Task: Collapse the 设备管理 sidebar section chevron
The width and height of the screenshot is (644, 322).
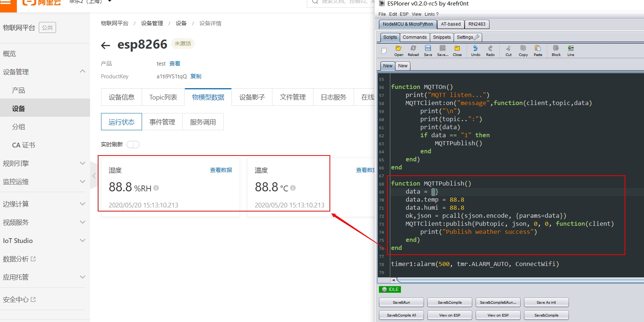Action: pyautogui.click(x=83, y=71)
